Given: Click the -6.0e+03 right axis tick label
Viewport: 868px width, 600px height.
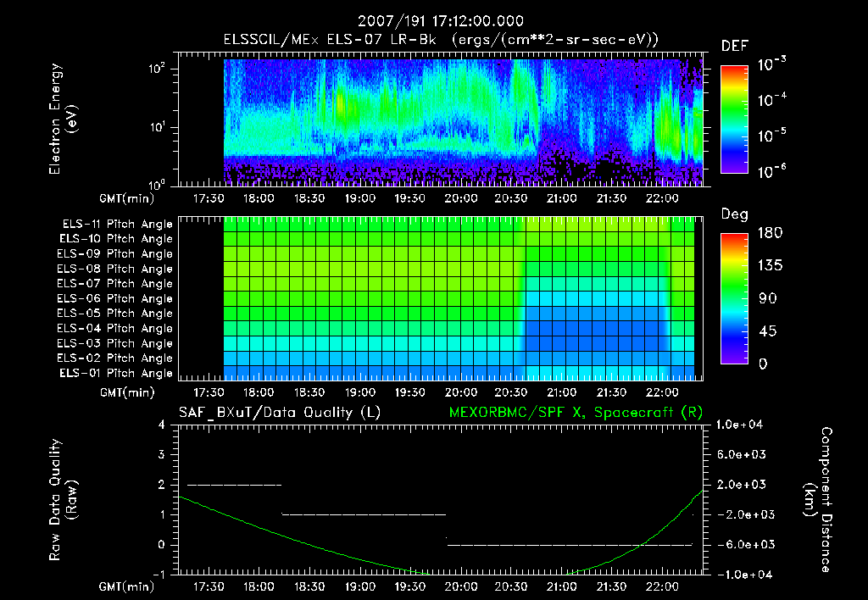Looking at the screenshot, I should click(745, 545).
